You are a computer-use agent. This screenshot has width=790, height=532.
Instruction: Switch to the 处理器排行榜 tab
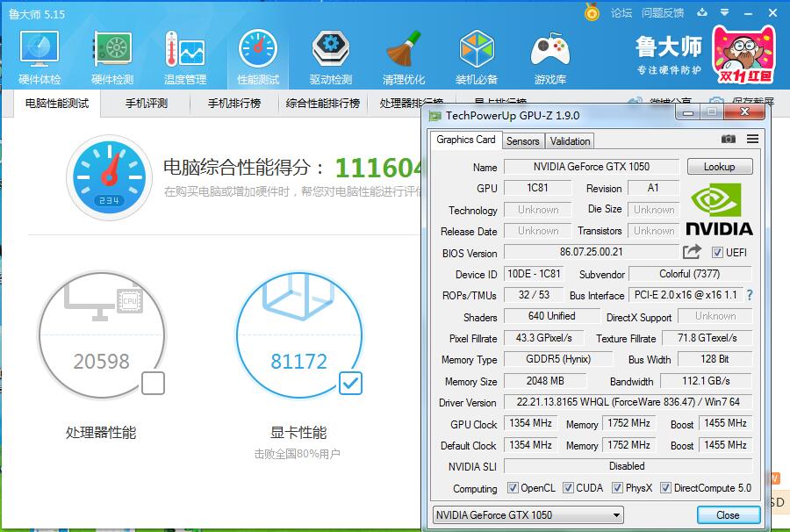[412, 104]
